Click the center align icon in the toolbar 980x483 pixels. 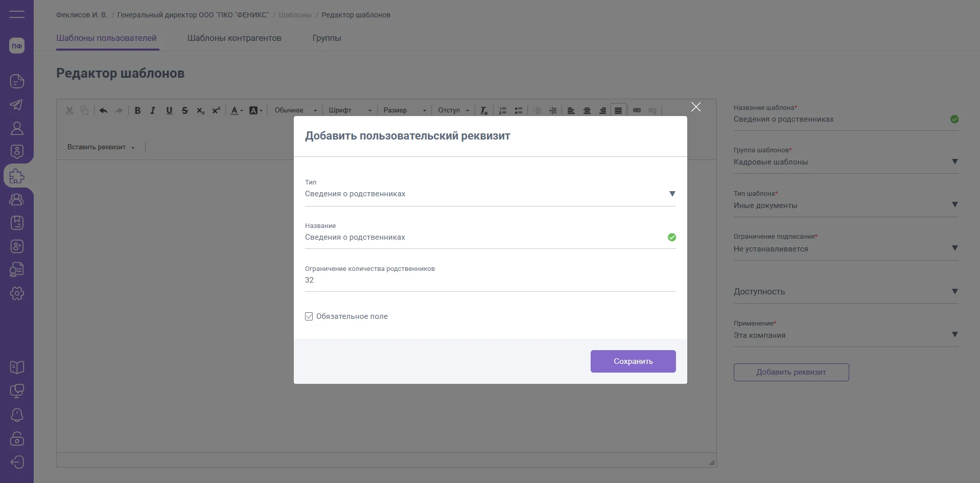click(587, 110)
